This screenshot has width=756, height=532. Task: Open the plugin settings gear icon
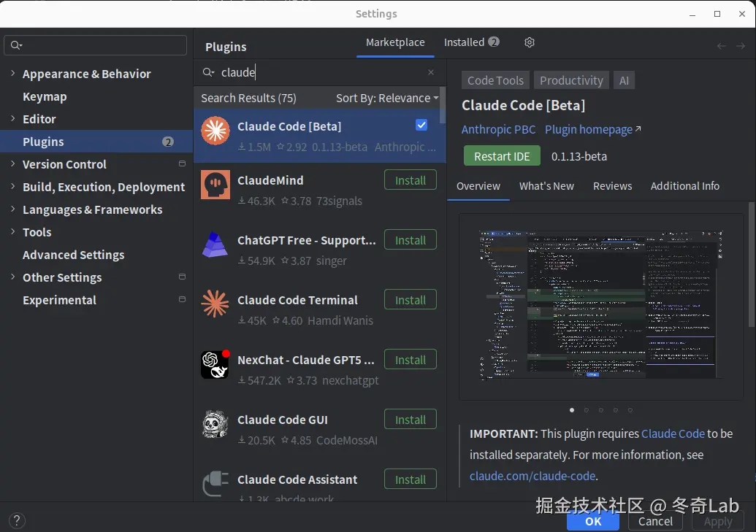[529, 42]
